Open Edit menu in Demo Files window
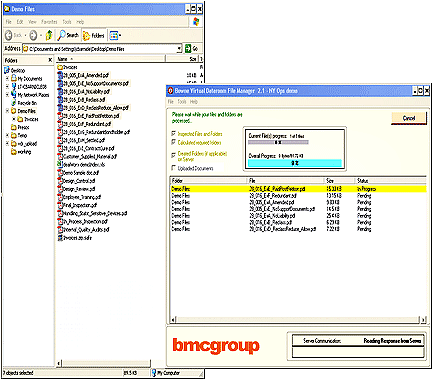The height and width of the screenshot is (386, 440). click(20, 22)
